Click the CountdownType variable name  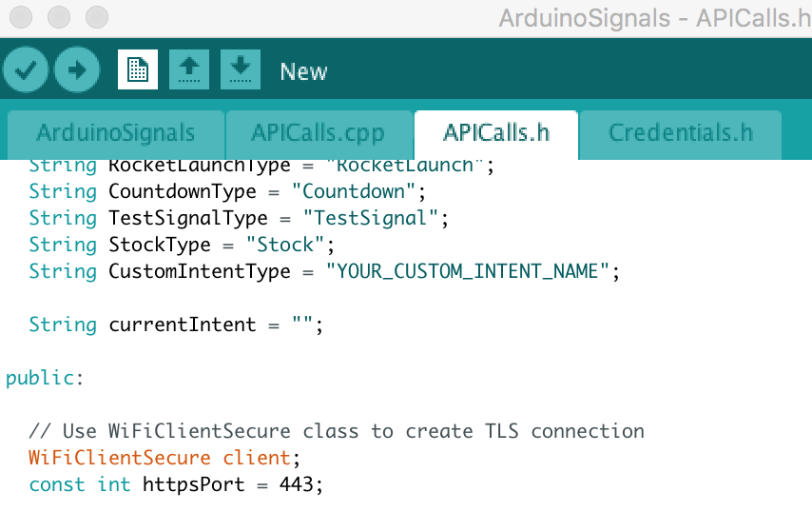pos(183,191)
